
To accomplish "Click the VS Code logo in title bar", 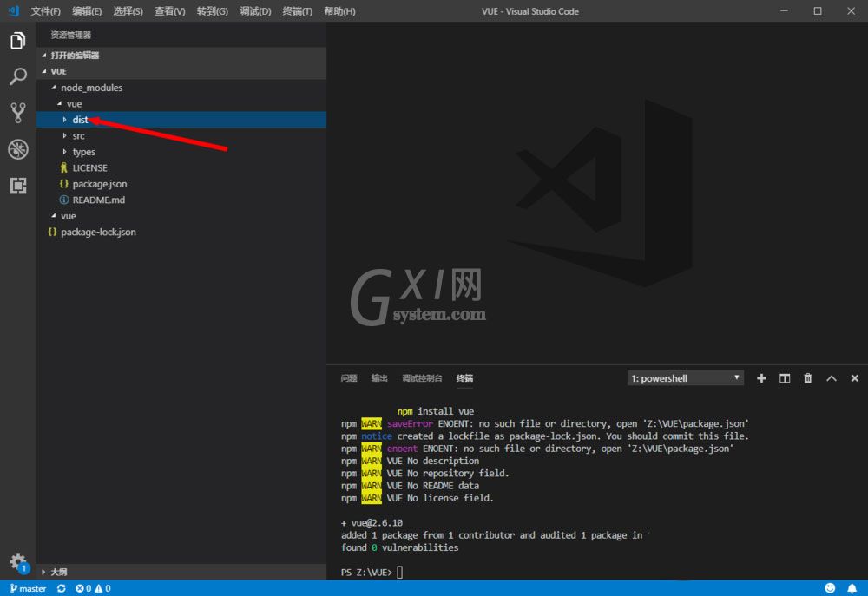I will click(14, 10).
